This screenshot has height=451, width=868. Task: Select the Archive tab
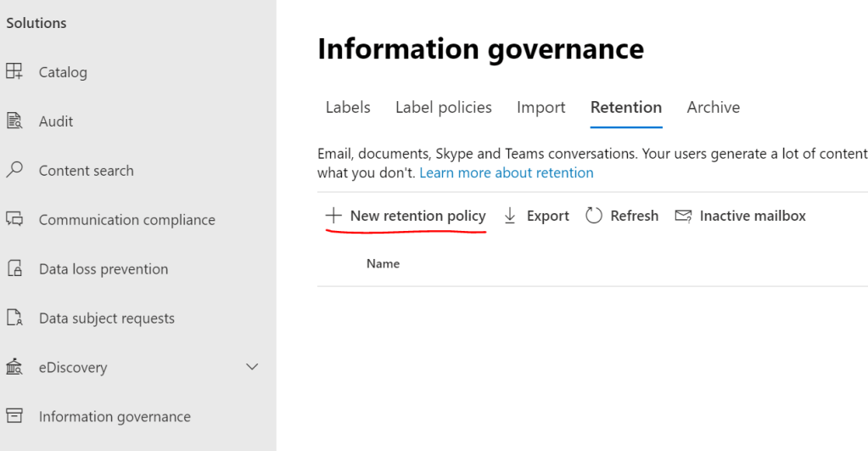(x=713, y=108)
